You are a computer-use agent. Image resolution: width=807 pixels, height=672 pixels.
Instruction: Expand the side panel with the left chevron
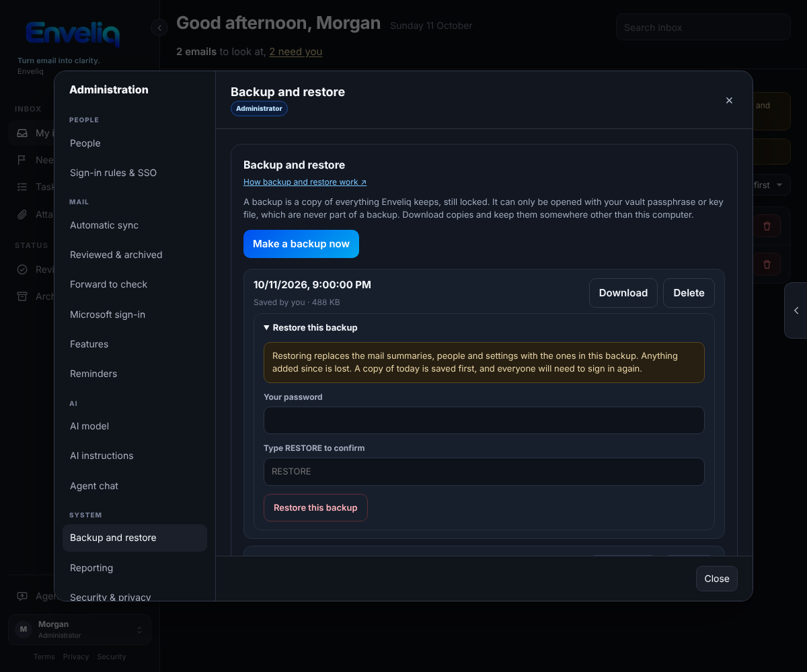[796, 310]
